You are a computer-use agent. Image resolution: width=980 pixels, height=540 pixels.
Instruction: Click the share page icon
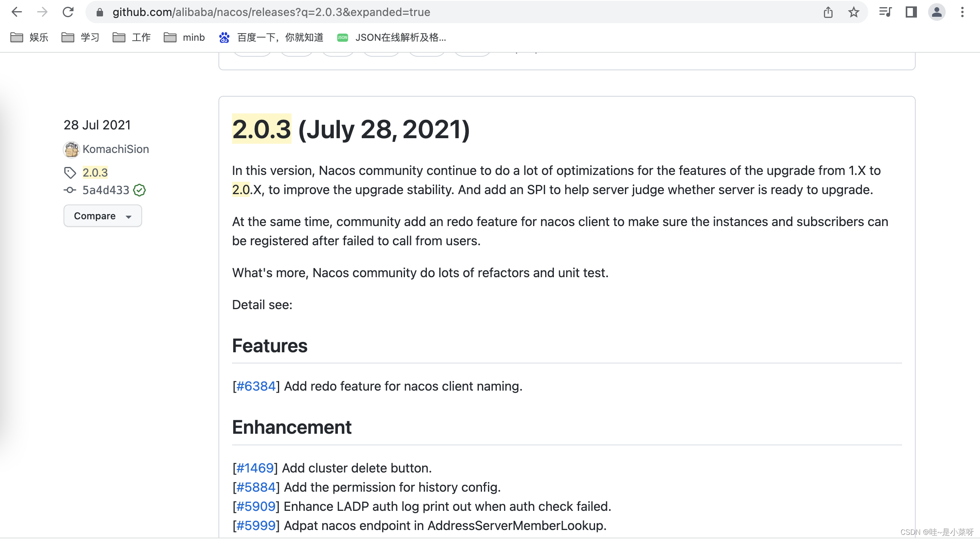pyautogui.click(x=828, y=12)
